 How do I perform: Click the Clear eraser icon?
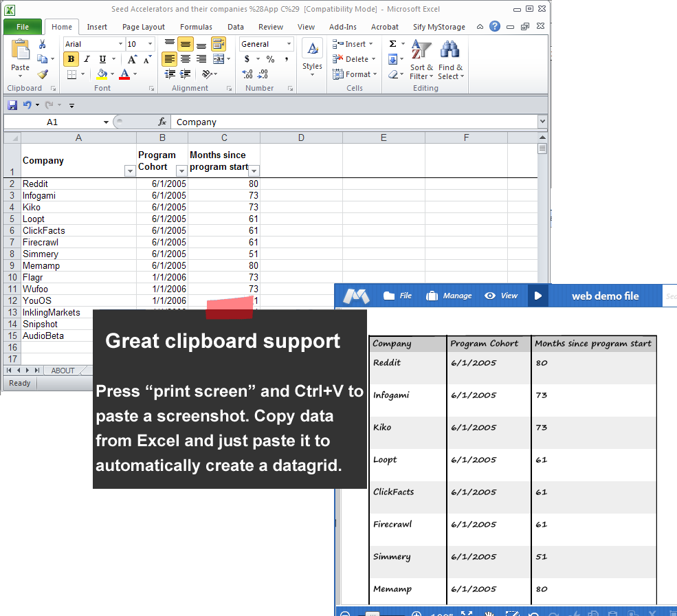(x=393, y=74)
